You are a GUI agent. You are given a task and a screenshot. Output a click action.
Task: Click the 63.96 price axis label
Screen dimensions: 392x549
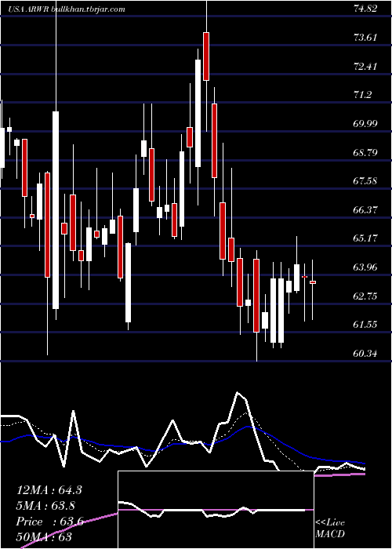point(365,267)
